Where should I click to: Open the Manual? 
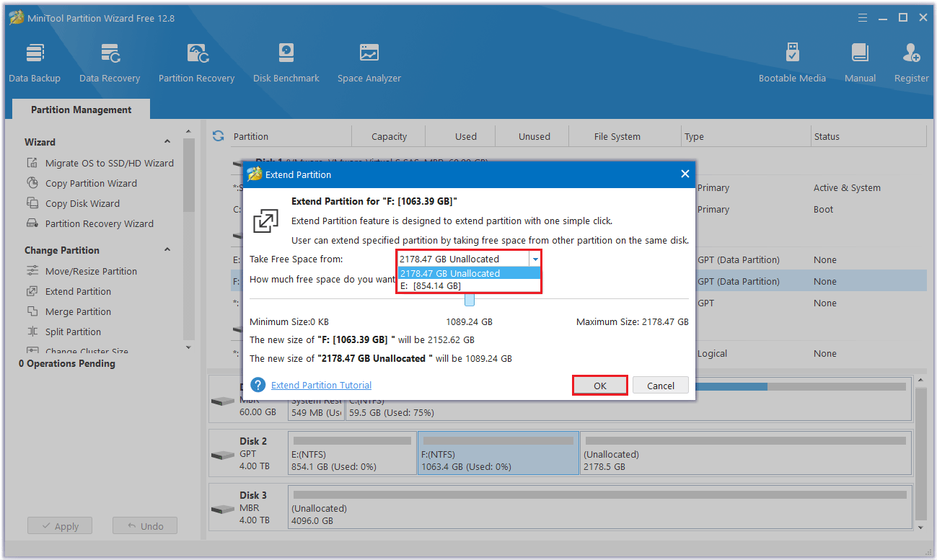tap(860, 63)
